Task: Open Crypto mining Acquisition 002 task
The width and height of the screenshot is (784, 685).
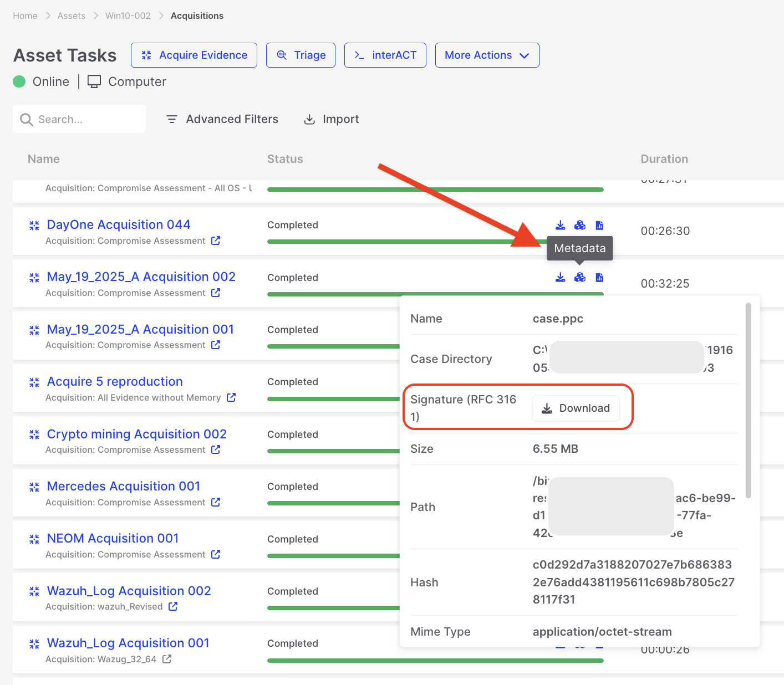Action: 136,434
